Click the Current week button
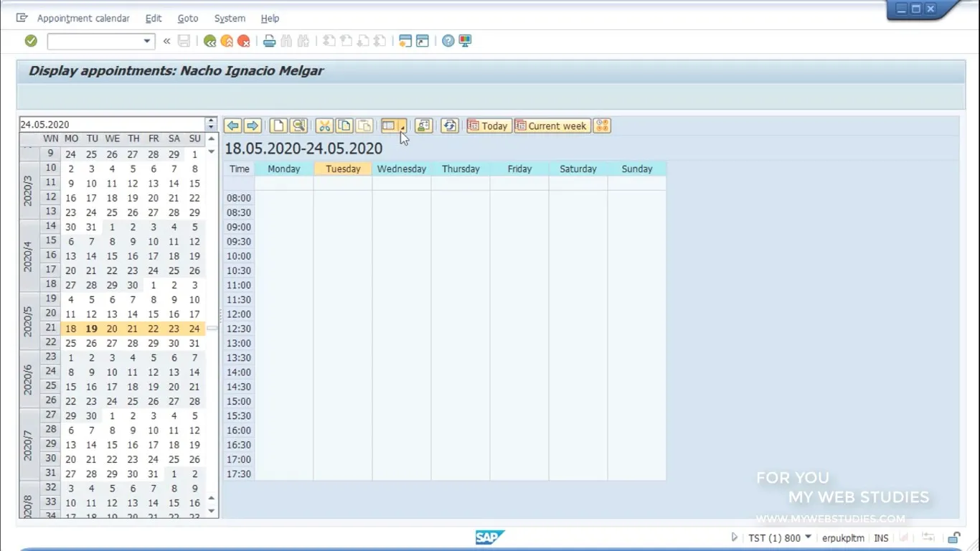The image size is (980, 551). click(552, 126)
